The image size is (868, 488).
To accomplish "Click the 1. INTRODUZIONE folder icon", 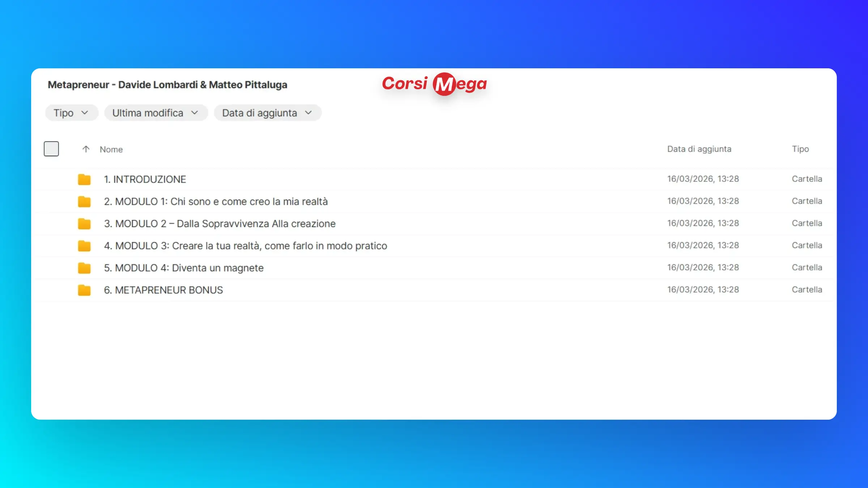I will (x=84, y=179).
